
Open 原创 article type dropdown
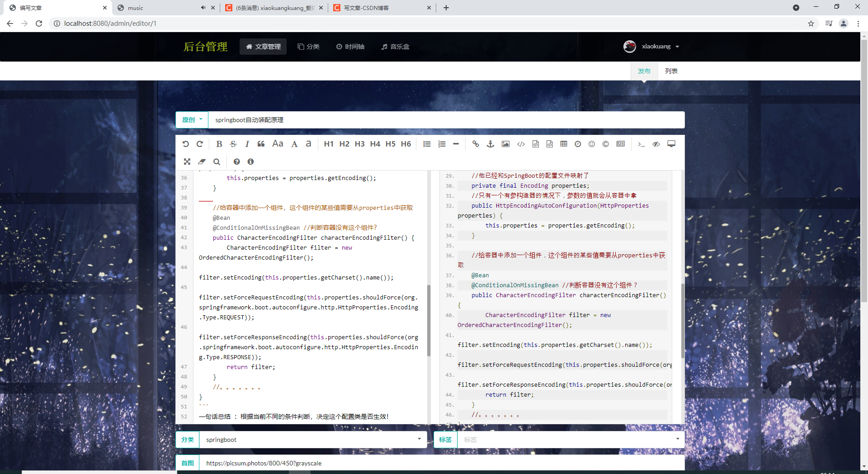(192, 120)
